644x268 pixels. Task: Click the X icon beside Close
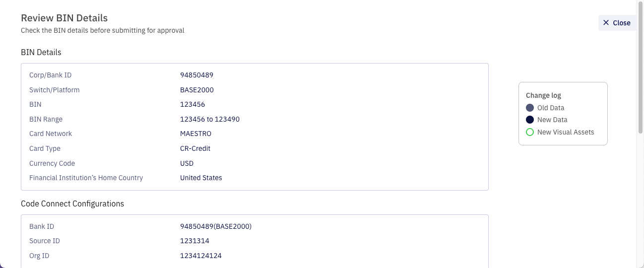point(606,23)
